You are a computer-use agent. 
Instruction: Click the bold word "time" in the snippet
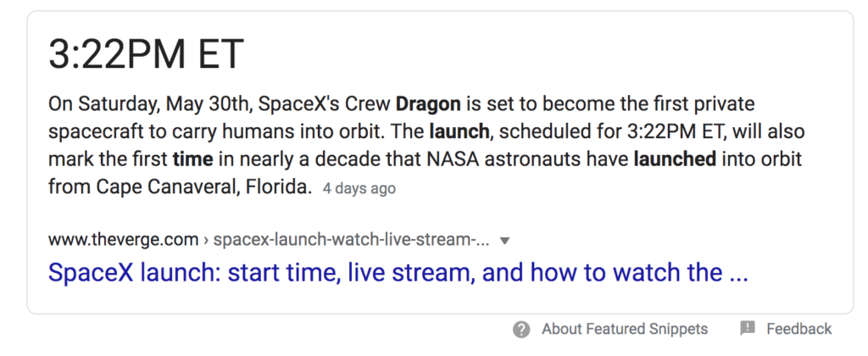click(192, 159)
